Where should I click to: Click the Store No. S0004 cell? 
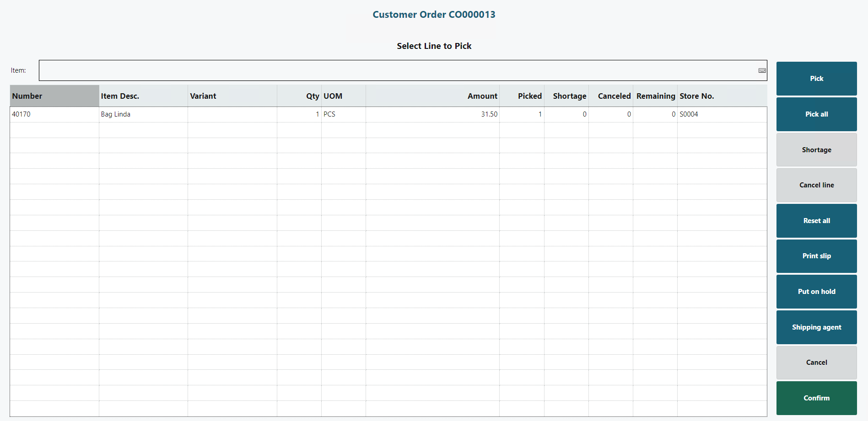coord(721,114)
